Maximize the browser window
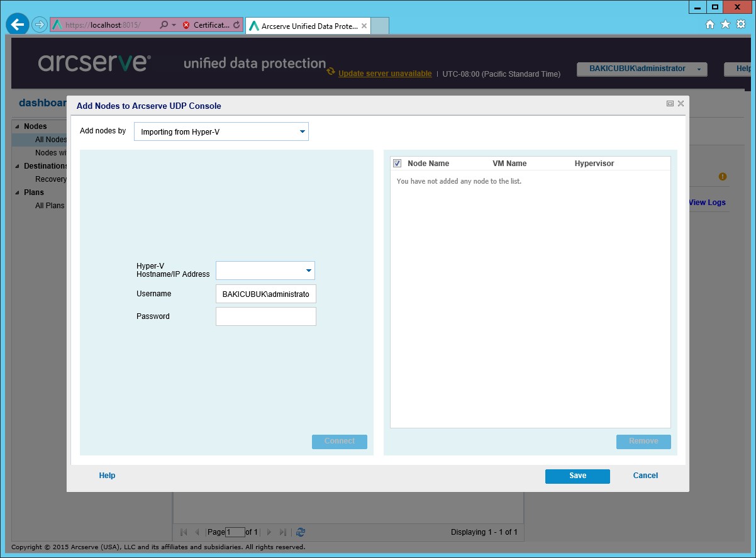The image size is (756, 558). pos(715,7)
